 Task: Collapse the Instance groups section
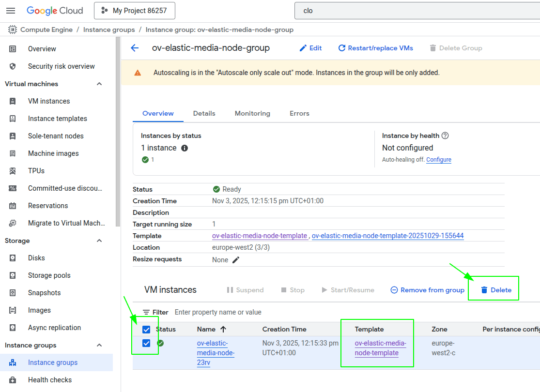99,345
